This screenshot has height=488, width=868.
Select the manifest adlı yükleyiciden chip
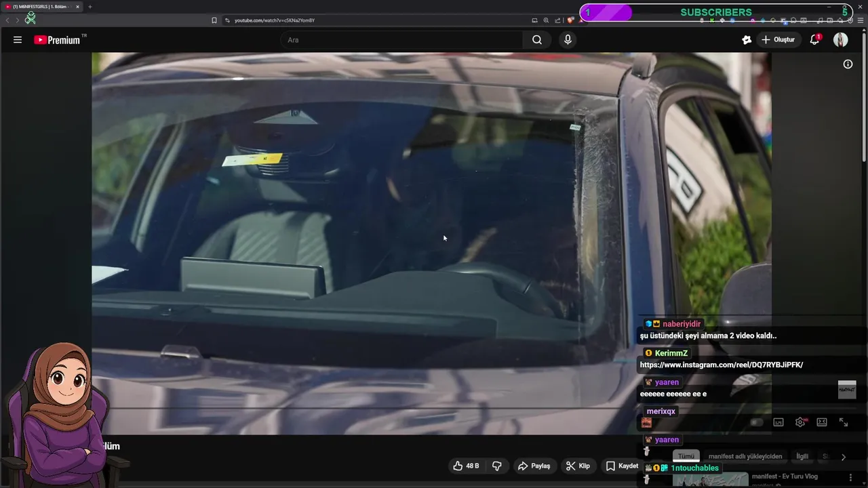click(745, 456)
